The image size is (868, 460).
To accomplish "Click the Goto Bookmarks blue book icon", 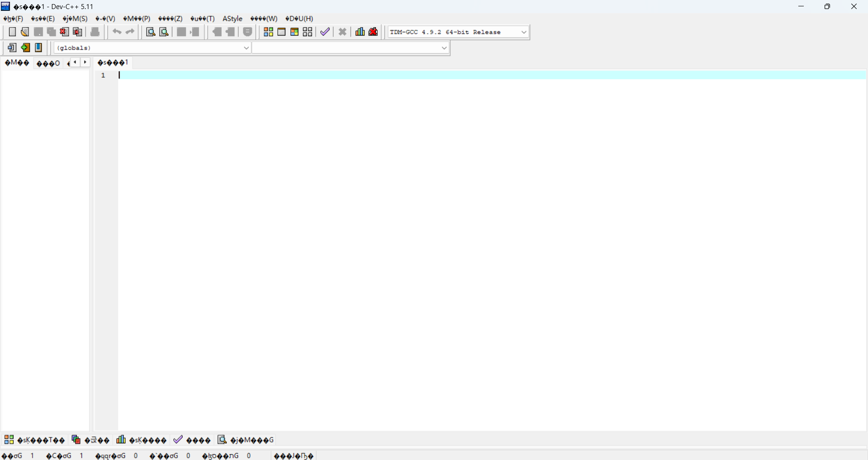I will 39,47.
